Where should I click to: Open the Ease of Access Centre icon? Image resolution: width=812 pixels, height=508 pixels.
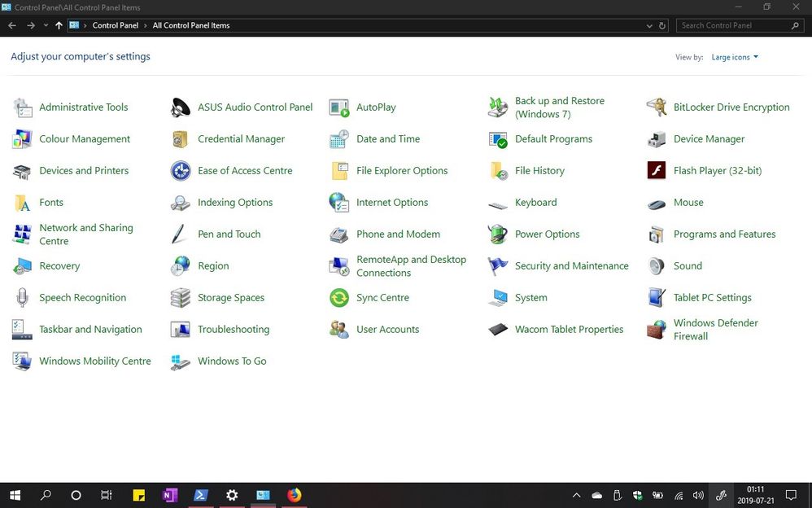click(x=181, y=170)
